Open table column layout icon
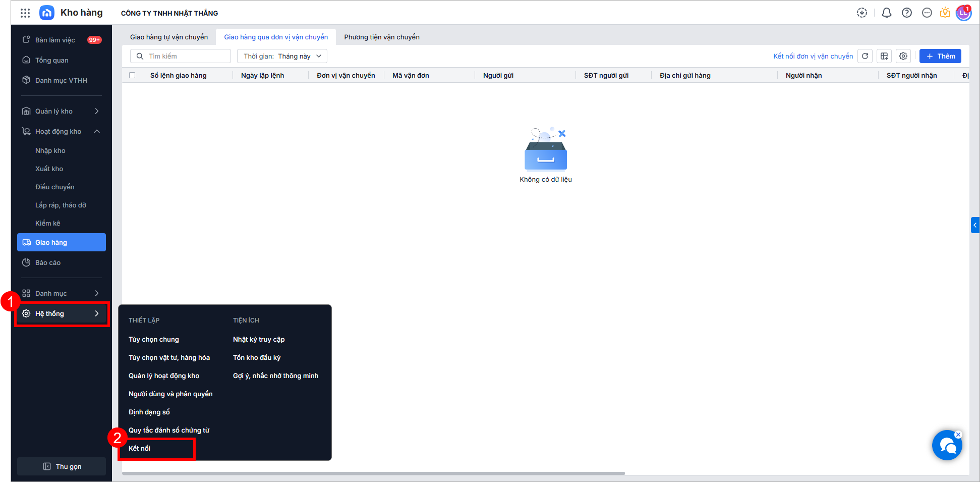Image resolution: width=980 pixels, height=482 pixels. [884, 56]
